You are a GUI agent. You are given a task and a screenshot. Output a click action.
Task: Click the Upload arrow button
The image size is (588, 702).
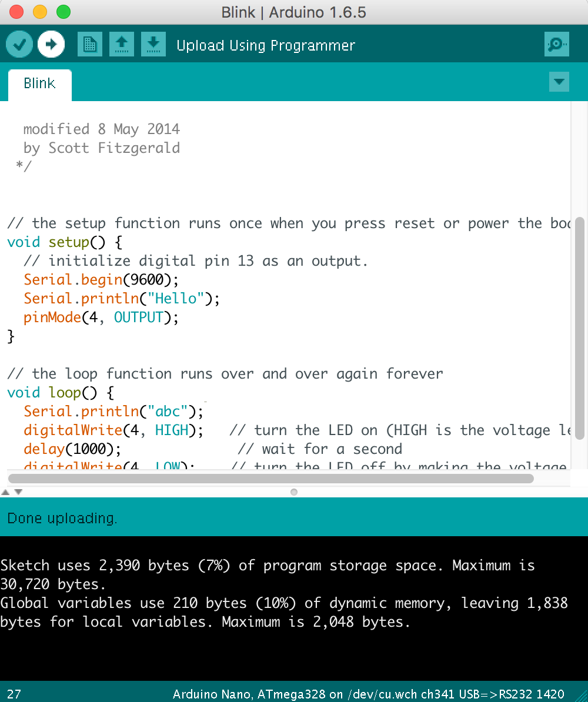pyautogui.click(x=51, y=44)
